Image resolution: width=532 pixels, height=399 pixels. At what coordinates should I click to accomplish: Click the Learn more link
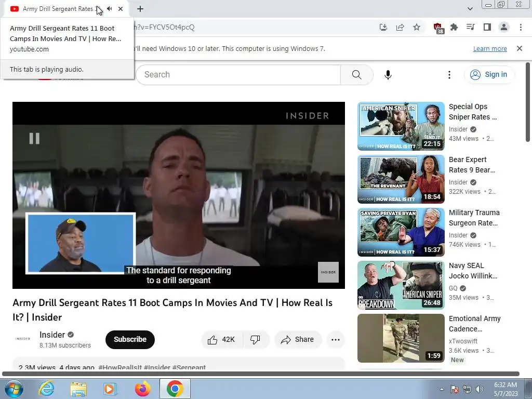tap(490, 48)
